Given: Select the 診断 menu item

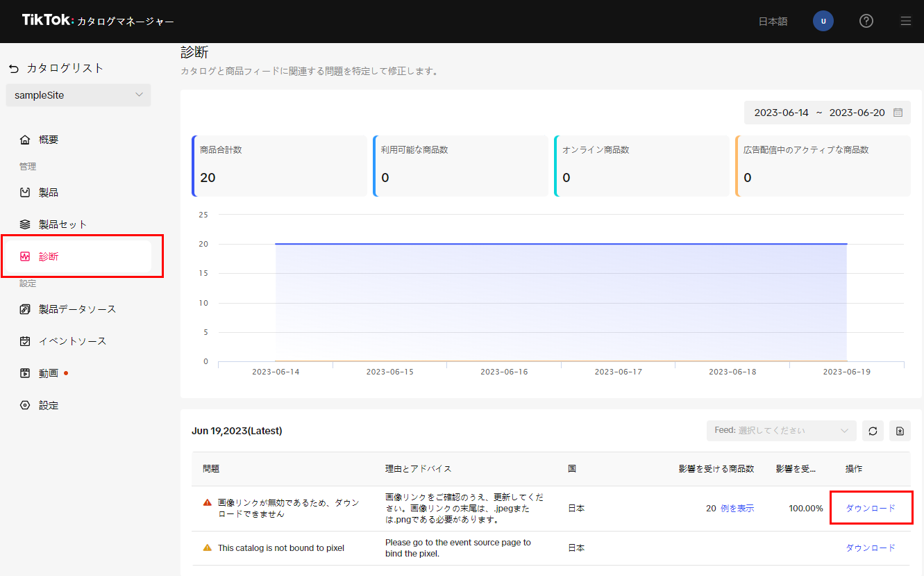Looking at the screenshot, I should 78,256.
